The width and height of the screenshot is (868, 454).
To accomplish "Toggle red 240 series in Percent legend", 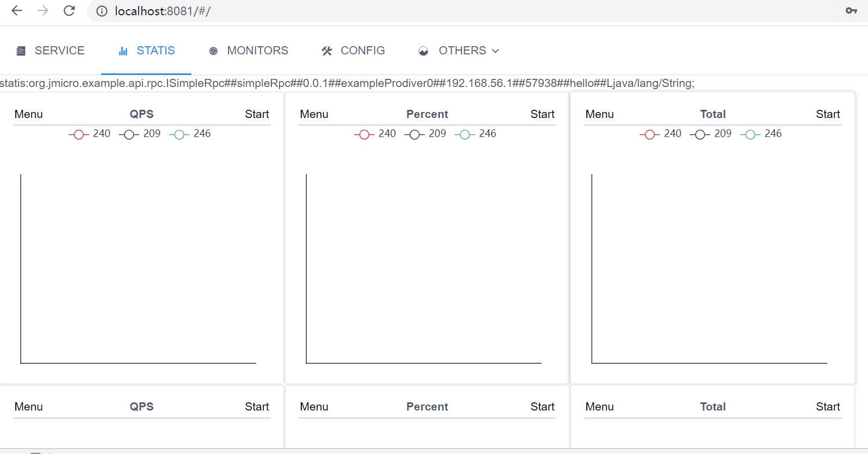I will [x=375, y=134].
